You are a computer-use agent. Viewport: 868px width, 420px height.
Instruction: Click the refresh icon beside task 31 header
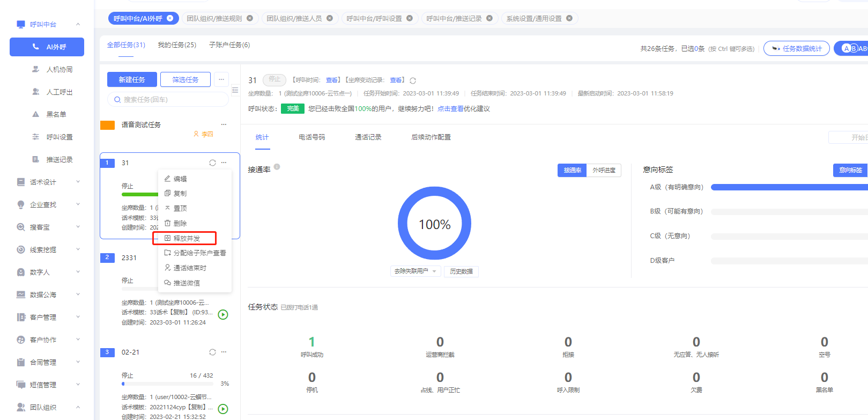(x=413, y=80)
